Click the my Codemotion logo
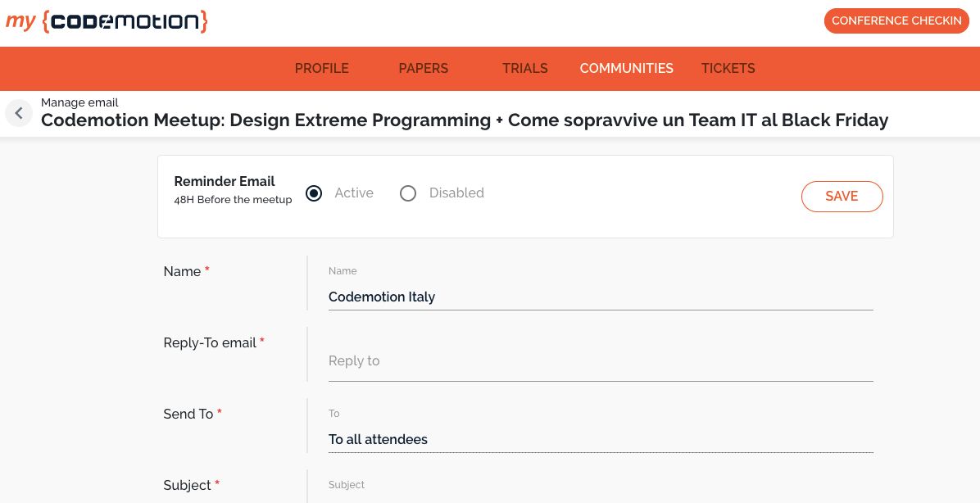This screenshot has height=503, width=980. pyautogui.click(x=106, y=21)
